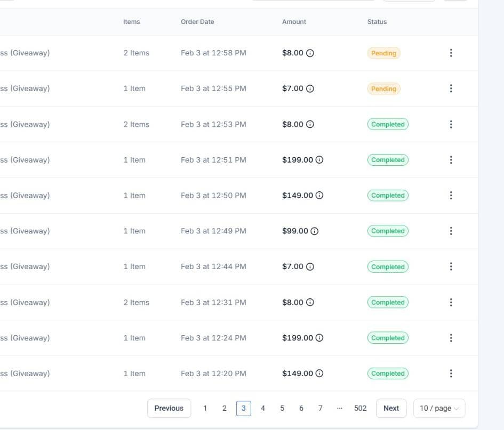Open the actions menu for the first Pending order
504x430 pixels.
pos(451,53)
